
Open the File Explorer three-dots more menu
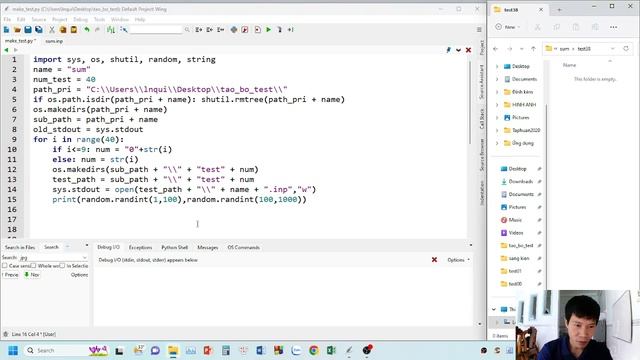click(x=613, y=27)
